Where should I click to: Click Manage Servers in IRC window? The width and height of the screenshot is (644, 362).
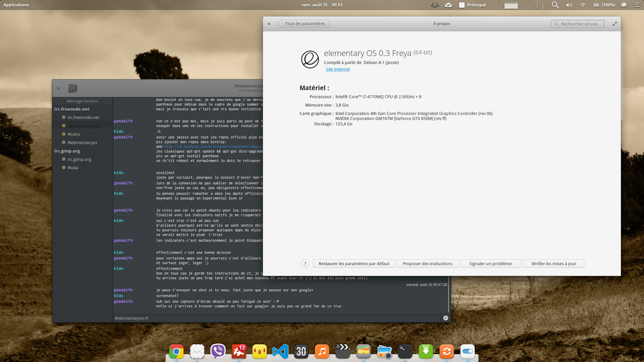tap(82, 101)
